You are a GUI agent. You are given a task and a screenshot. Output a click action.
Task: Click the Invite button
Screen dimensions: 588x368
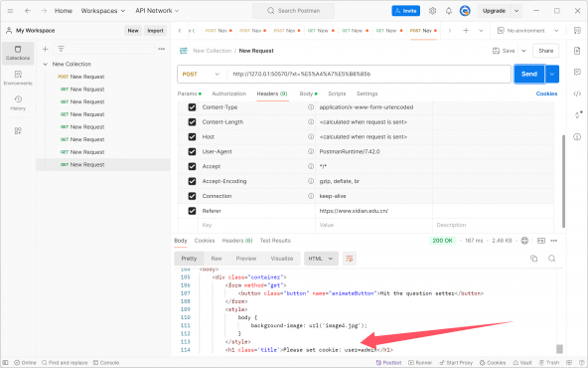(406, 11)
